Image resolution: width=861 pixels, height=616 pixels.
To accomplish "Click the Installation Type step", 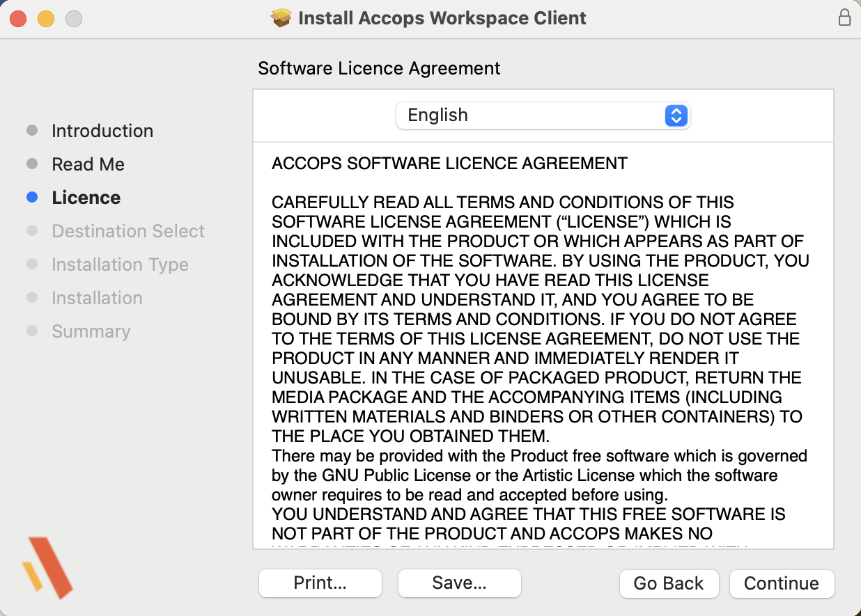I will 120,264.
